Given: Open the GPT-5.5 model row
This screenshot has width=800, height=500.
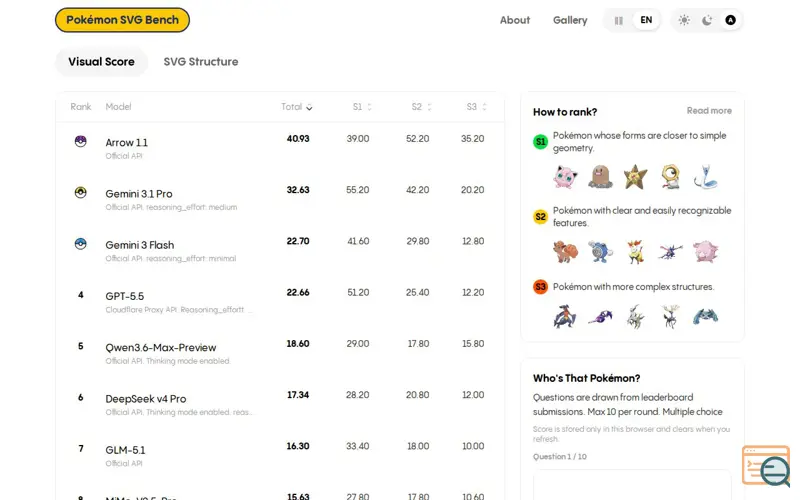Looking at the screenshot, I should pos(280,302).
